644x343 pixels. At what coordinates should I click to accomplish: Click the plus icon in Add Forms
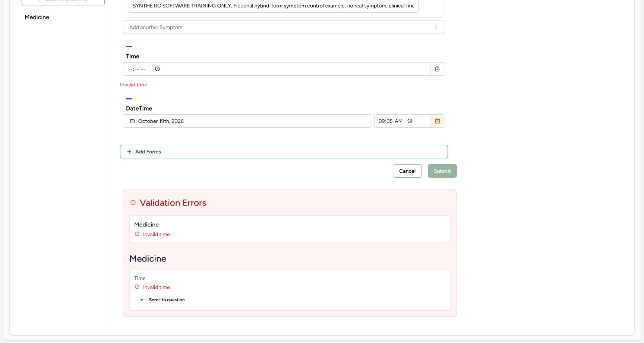pyautogui.click(x=129, y=152)
